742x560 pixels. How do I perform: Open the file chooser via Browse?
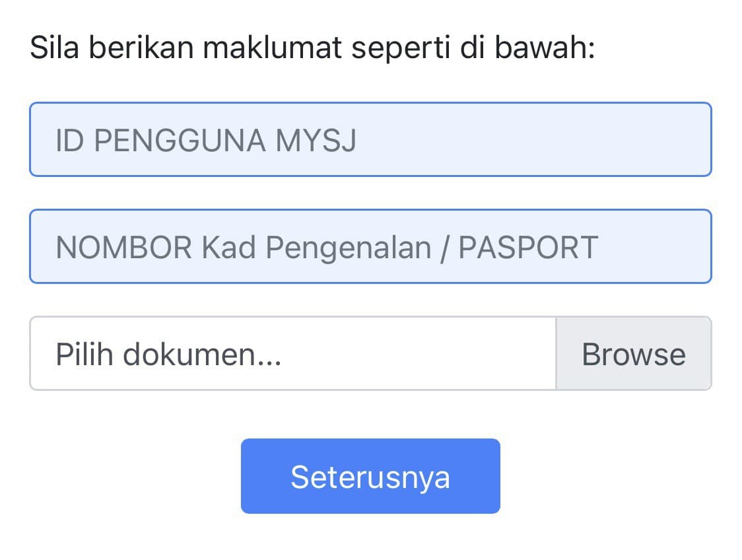[633, 354]
